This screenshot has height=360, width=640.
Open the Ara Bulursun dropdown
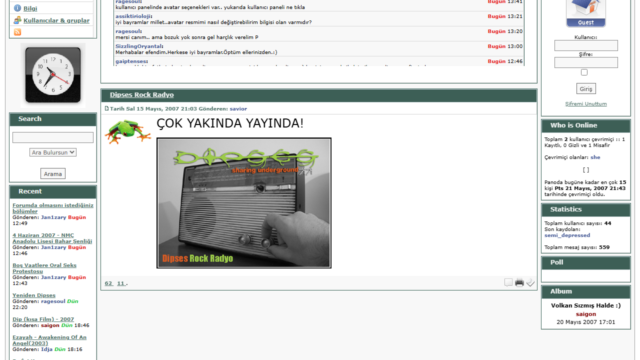point(53,152)
